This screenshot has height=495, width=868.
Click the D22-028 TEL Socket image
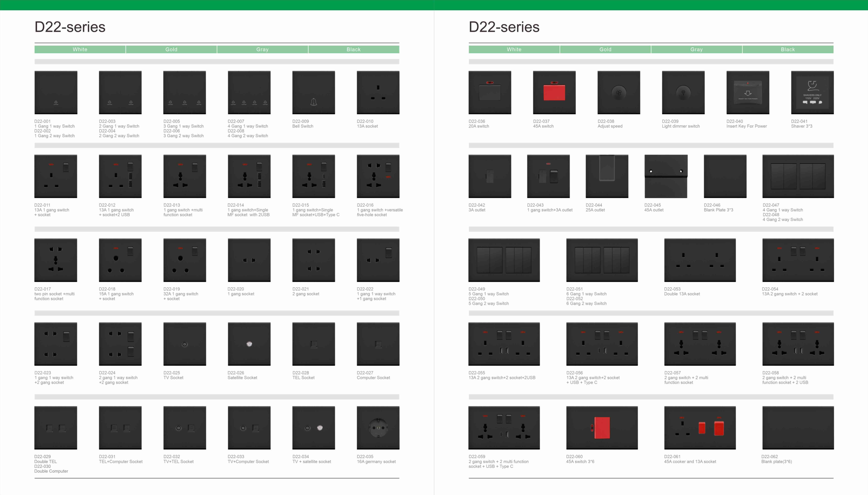314,344
